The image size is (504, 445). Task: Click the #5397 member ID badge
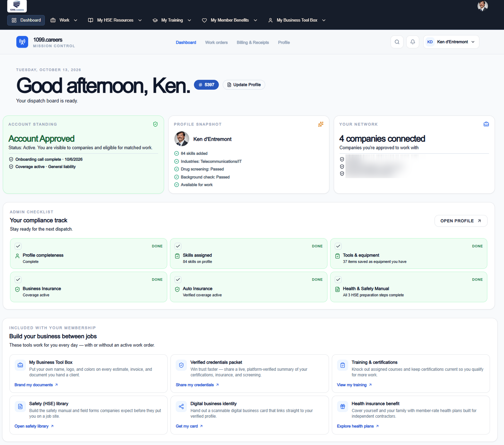(x=206, y=85)
